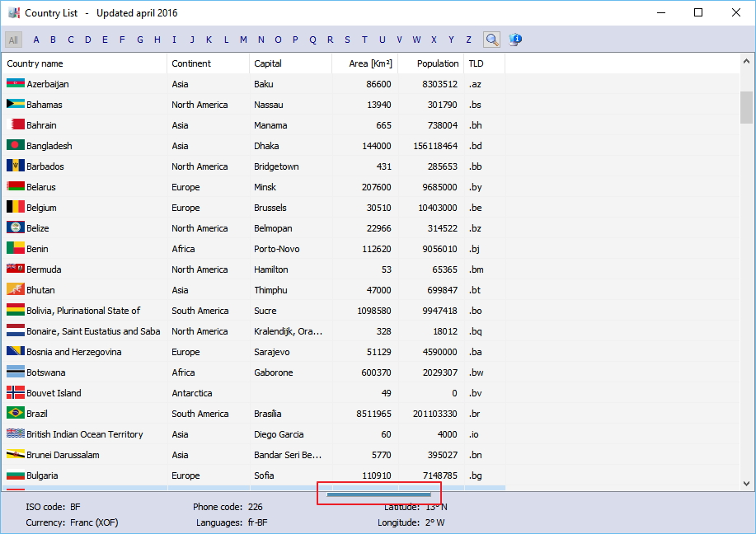The image size is (756, 534).
Task: Click the globe info icon
Action: tap(515, 40)
